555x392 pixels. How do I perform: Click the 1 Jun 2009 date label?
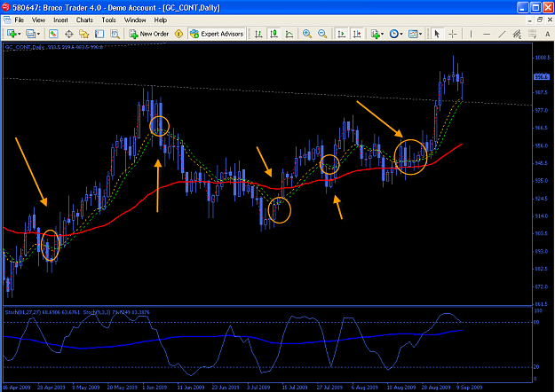tap(155, 388)
